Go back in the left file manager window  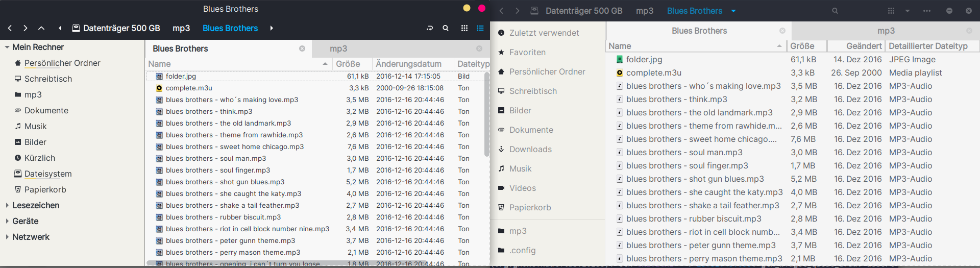coord(10,29)
